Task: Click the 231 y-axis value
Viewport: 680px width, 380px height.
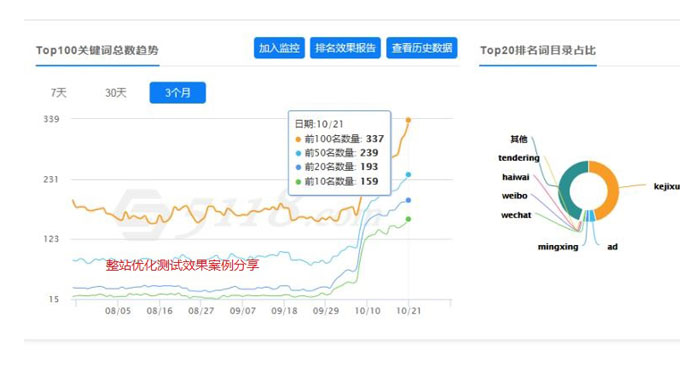Action: coord(51,179)
